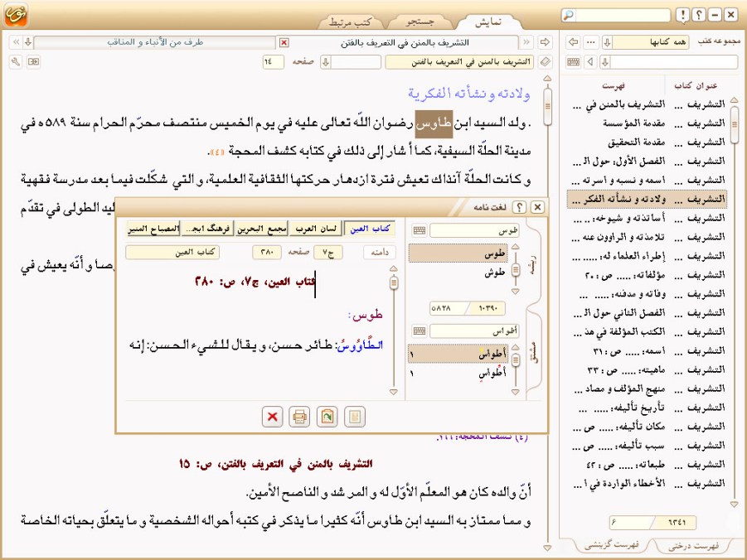Screen dimensions: 747x560
Task: Select the مجمع البحرين dictionary tab
Action: pyautogui.click(x=262, y=229)
